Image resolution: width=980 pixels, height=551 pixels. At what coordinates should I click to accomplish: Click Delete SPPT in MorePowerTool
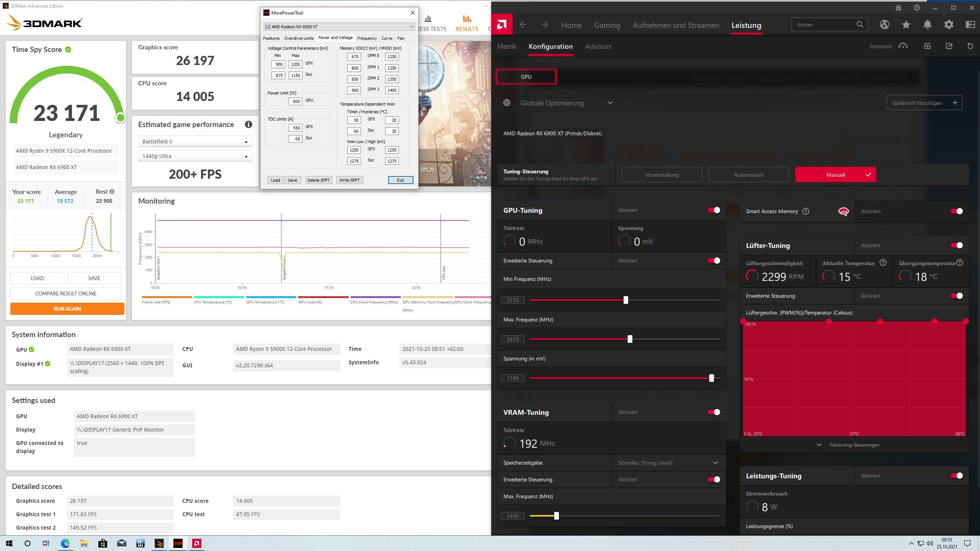pyautogui.click(x=318, y=180)
